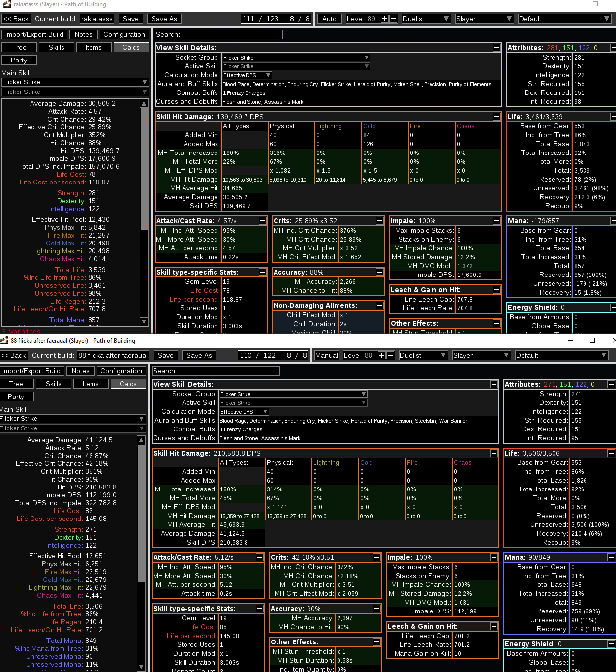Collapse the Life section in 88 flicka window
Viewport: 616px width, 672px height.
click(611, 453)
